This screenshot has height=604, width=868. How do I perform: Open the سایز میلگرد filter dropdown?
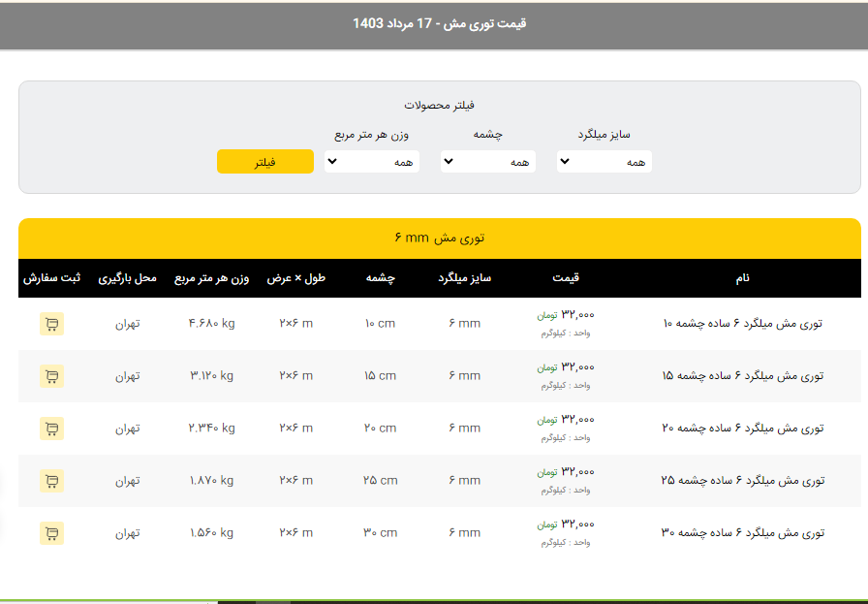[604, 162]
